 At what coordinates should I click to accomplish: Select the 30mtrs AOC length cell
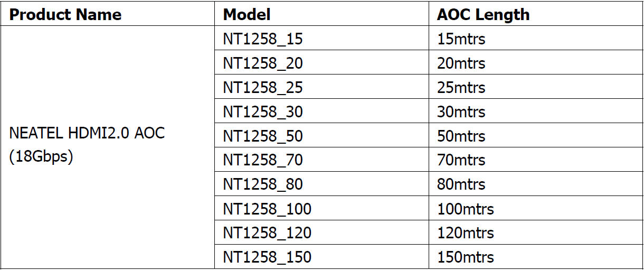[x=461, y=112]
